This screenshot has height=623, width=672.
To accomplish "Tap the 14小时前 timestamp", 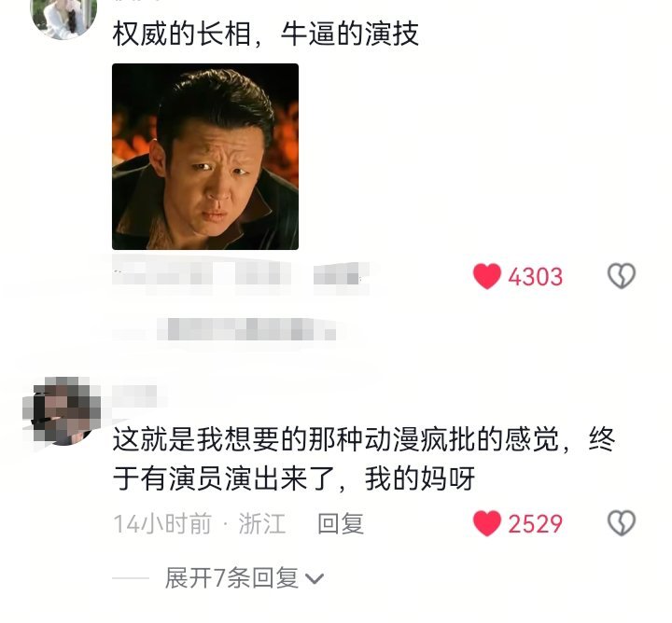I will [x=162, y=523].
